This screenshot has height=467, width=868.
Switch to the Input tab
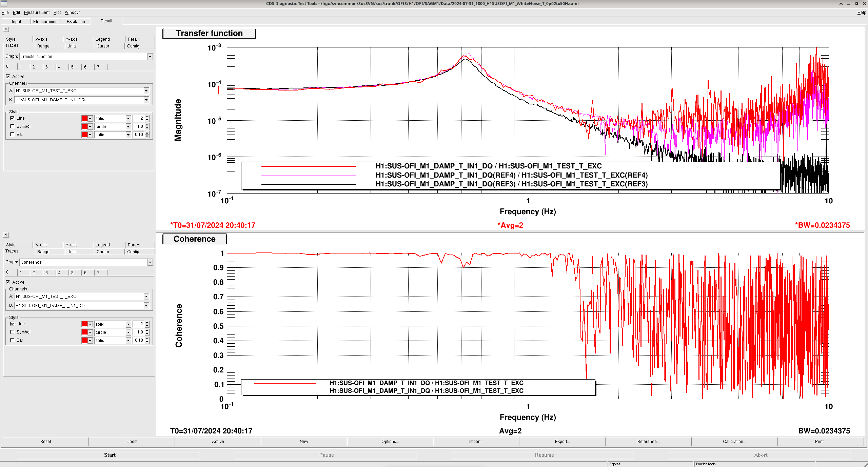16,22
